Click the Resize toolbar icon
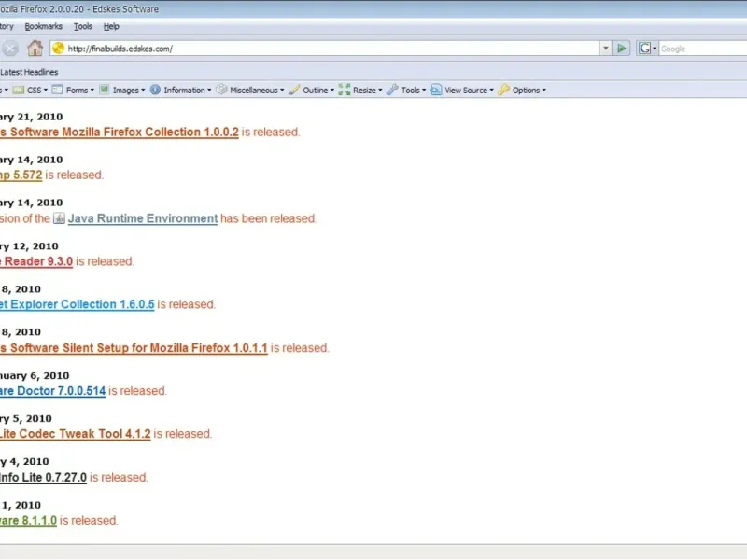 344,90
